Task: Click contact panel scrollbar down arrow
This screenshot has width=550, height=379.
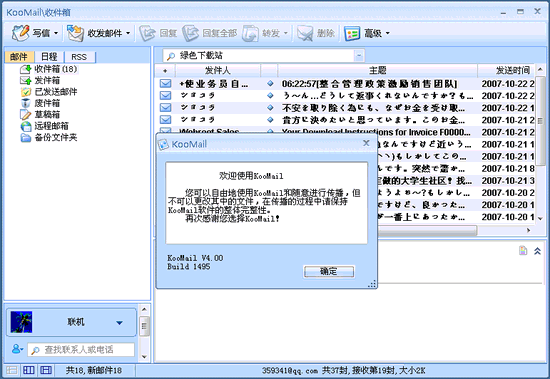Action: point(144,357)
